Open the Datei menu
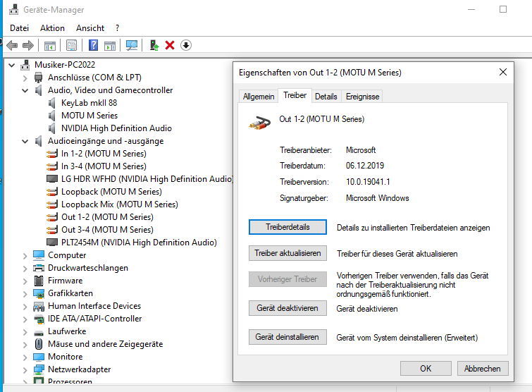Image resolution: width=532 pixels, height=392 pixels. pyautogui.click(x=19, y=28)
